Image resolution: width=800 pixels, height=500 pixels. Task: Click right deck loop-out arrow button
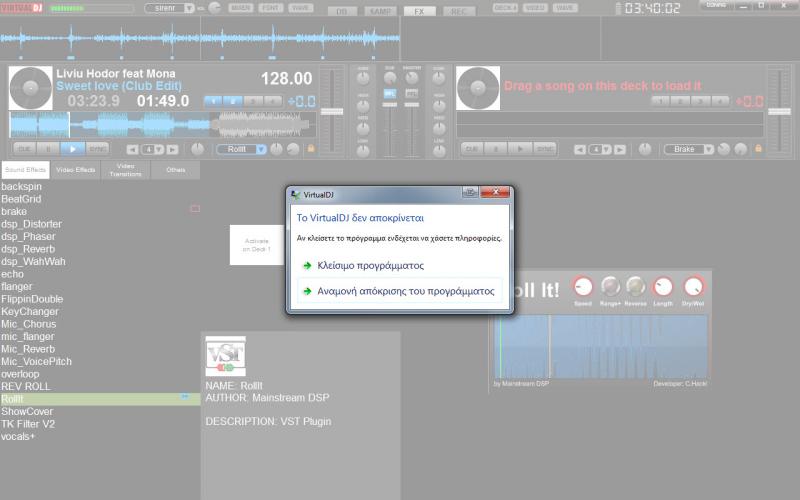click(620, 149)
